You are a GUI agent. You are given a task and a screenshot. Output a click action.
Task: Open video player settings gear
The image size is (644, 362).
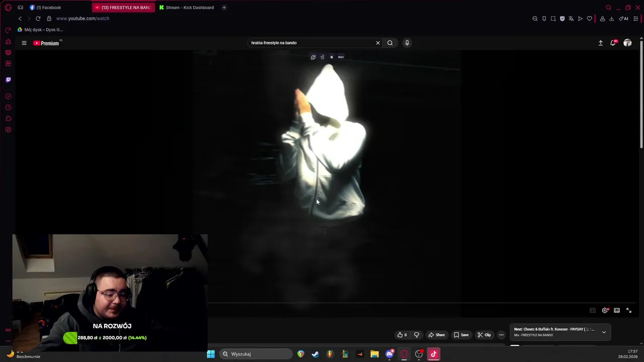[605, 310]
